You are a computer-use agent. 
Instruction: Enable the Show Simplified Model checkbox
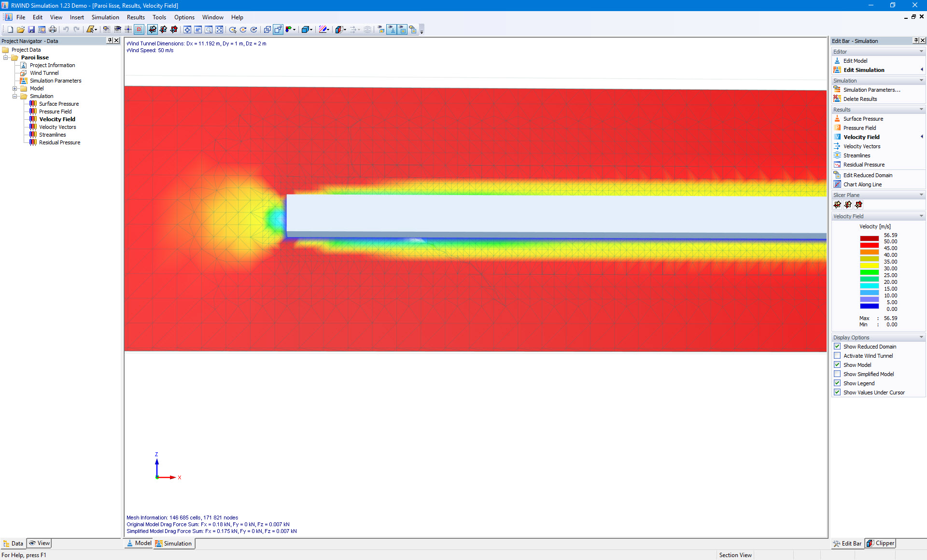coord(837,374)
